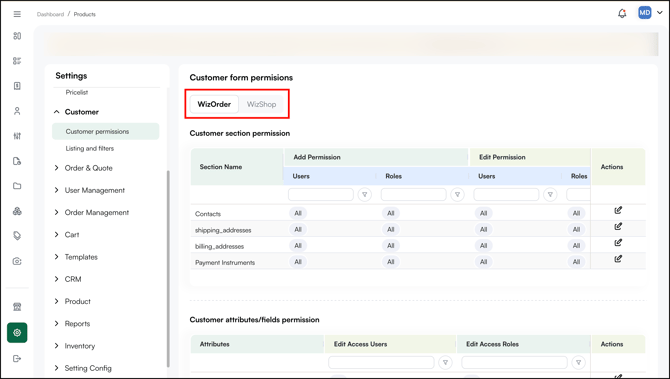Open the list view sidebar icon
Viewport: 670px width, 379px height.
point(17,61)
